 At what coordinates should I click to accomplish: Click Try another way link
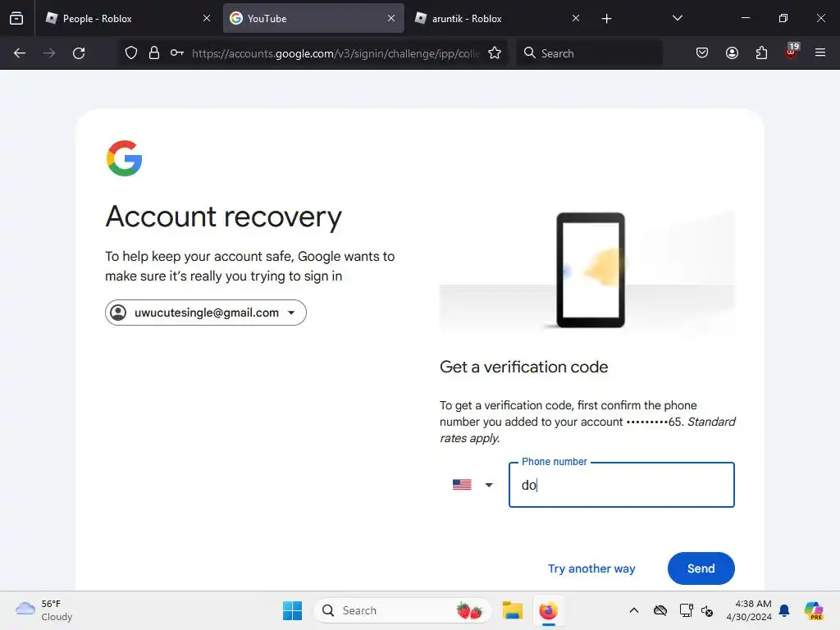click(x=591, y=568)
